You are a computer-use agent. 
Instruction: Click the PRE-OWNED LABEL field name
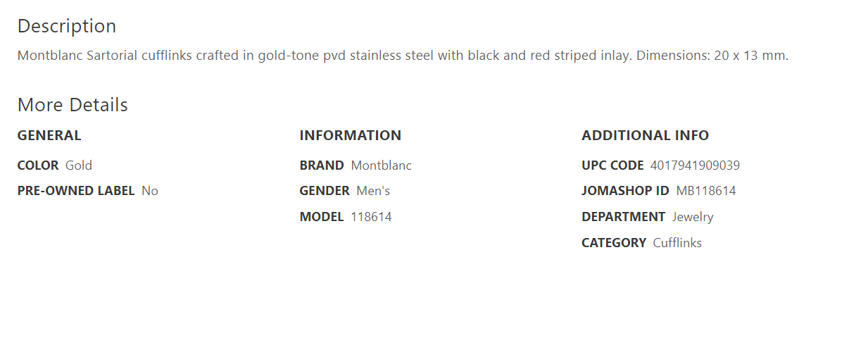(x=76, y=191)
